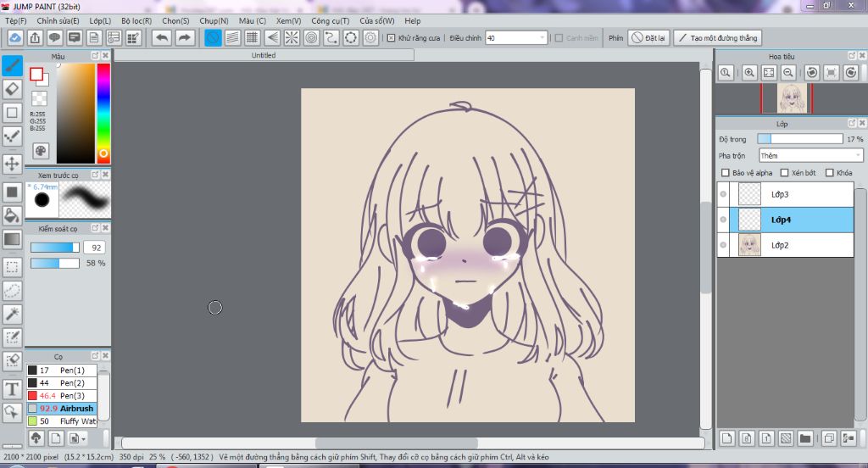Select the Eraser tool
Viewport: 868px width, 468px height.
pyautogui.click(x=12, y=89)
